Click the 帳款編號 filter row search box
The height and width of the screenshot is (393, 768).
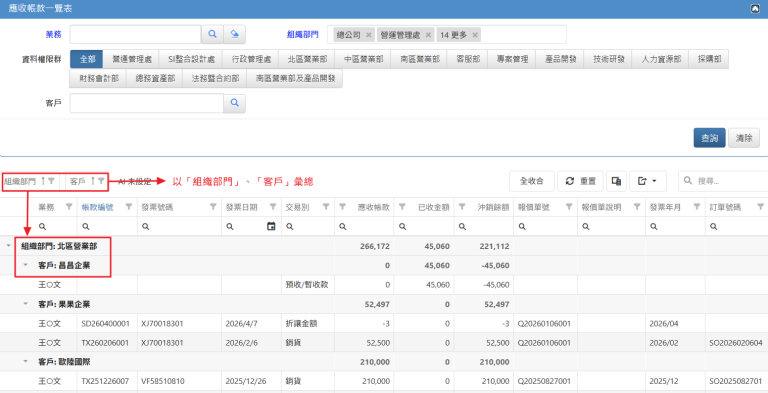click(107, 226)
